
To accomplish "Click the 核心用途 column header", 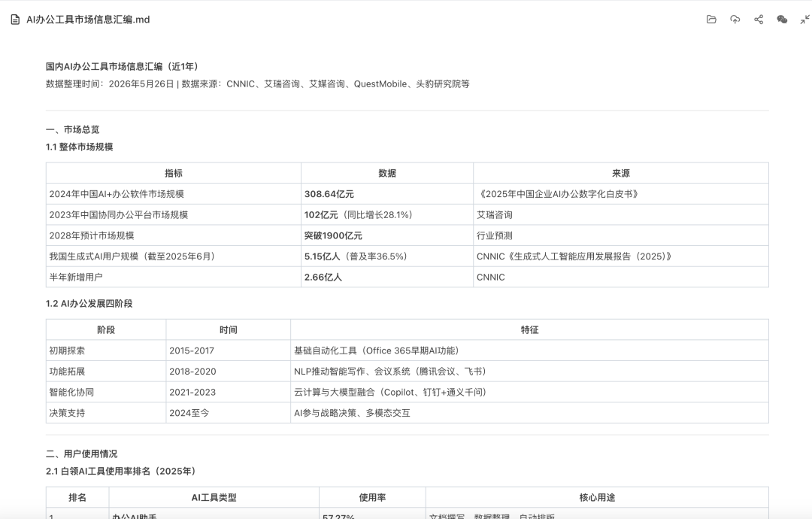I will tap(597, 498).
